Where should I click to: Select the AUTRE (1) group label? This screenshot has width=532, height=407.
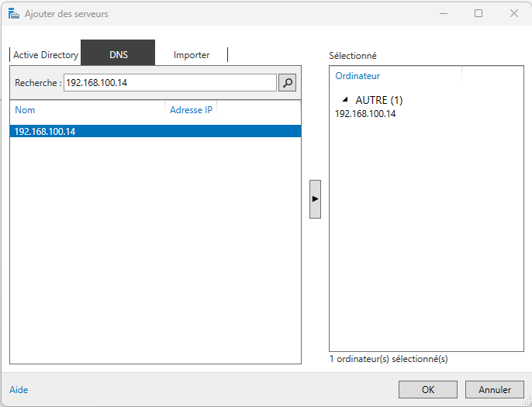pyautogui.click(x=378, y=101)
